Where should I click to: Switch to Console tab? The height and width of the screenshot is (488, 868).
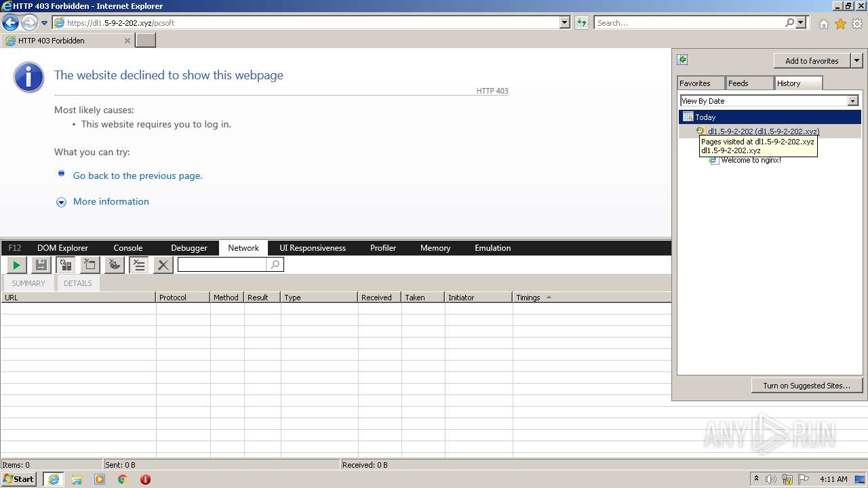(128, 248)
